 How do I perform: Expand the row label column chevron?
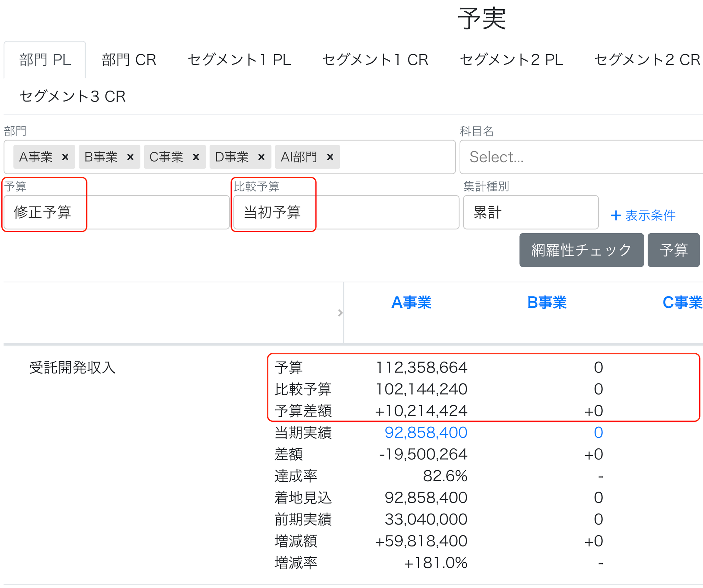(340, 313)
